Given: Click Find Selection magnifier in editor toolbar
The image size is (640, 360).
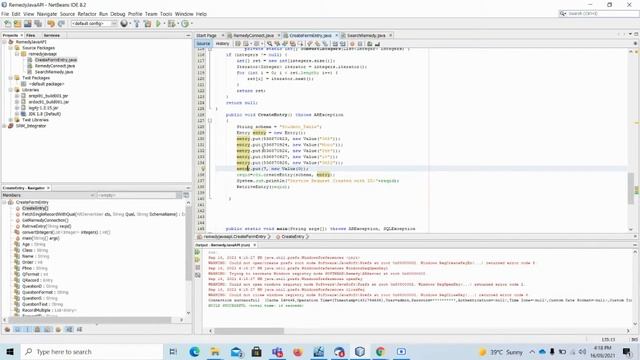Looking at the screenshot, I should (x=269, y=44).
